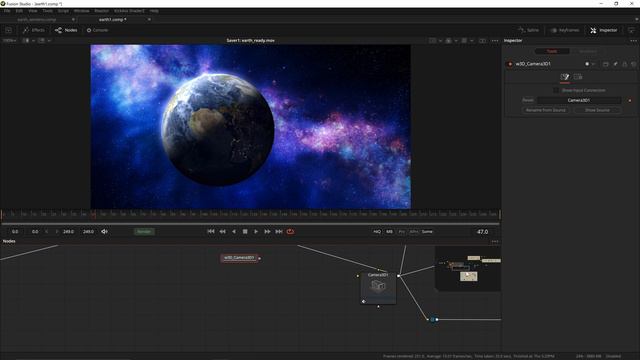Image resolution: width=640 pixels, height=360 pixels.
Task: Click the time ruler playhead marker
Action: coord(93,214)
